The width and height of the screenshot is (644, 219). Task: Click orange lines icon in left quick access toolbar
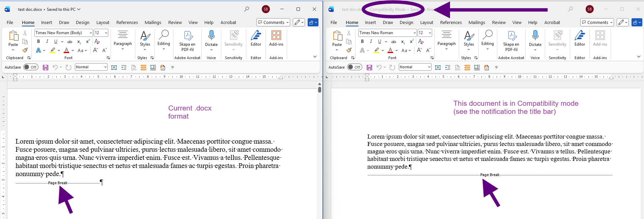(143, 67)
